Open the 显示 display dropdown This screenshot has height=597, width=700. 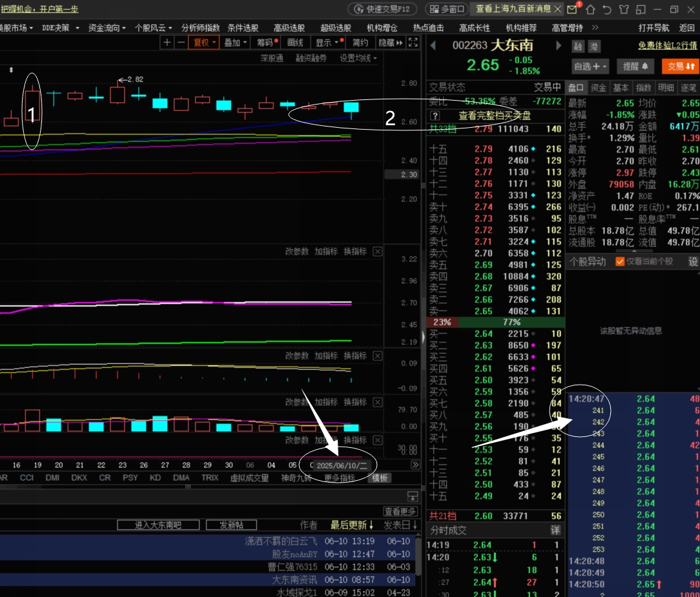(329, 43)
